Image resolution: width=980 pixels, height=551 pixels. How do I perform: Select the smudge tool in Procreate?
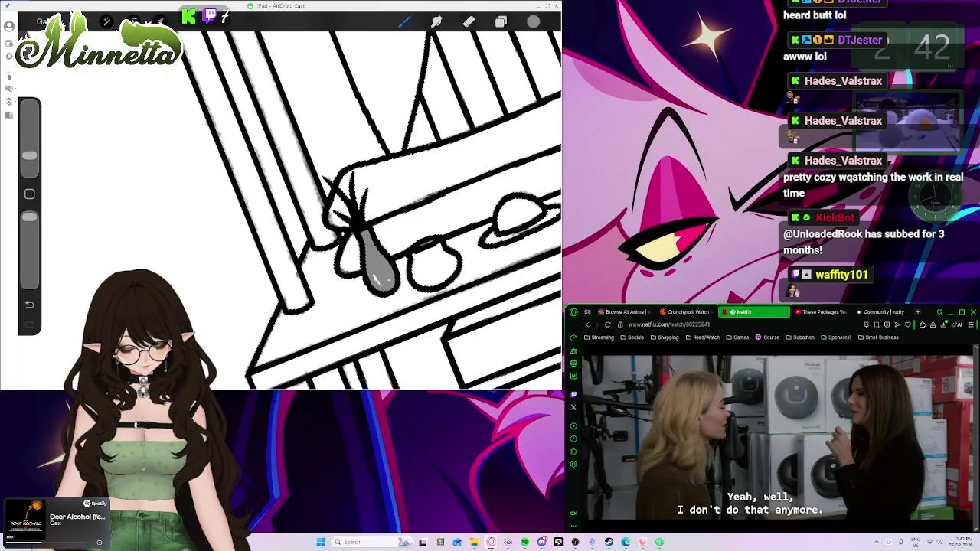(x=436, y=21)
